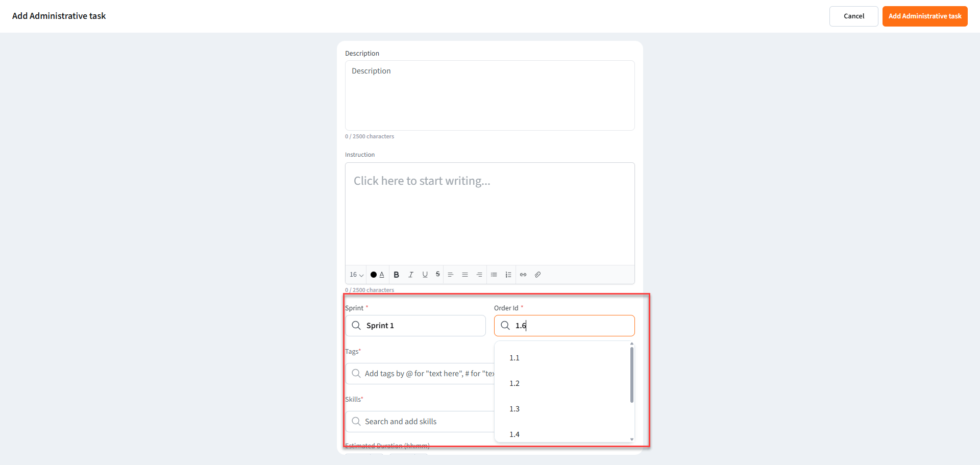Screen dimensions: 980x465
Task: Click the Cancel button
Action: (853, 16)
